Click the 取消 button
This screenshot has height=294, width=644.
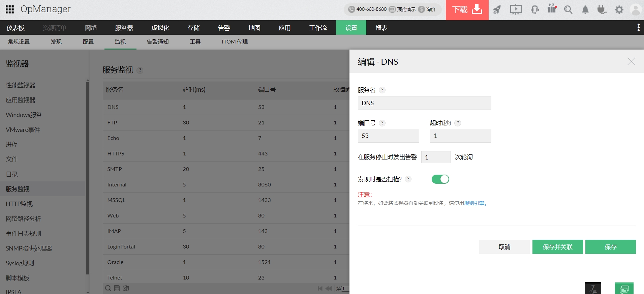coord(504,247)
